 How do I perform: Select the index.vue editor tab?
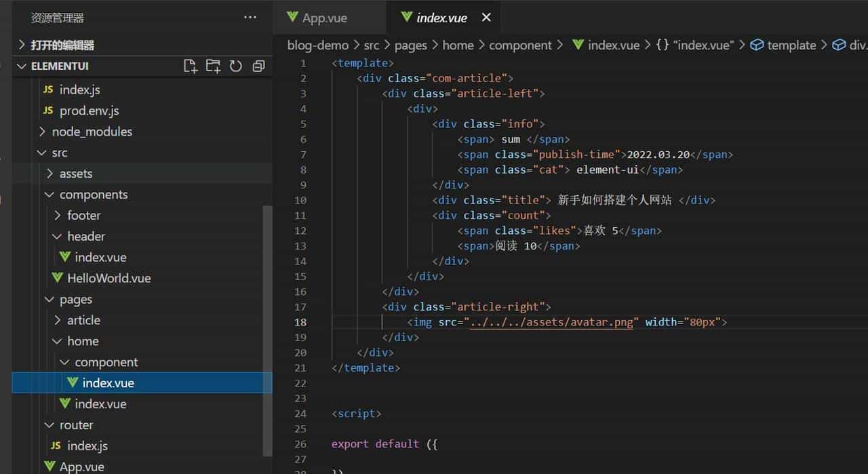point(441,18)
